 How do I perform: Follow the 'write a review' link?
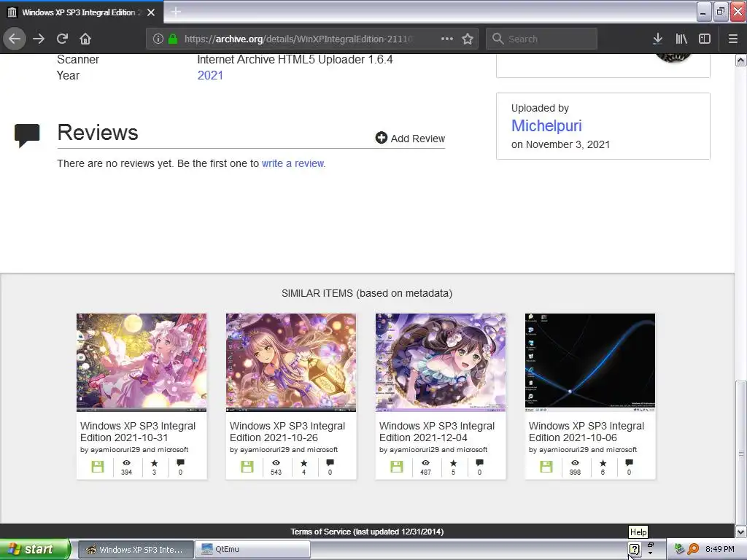click(293, 163)
